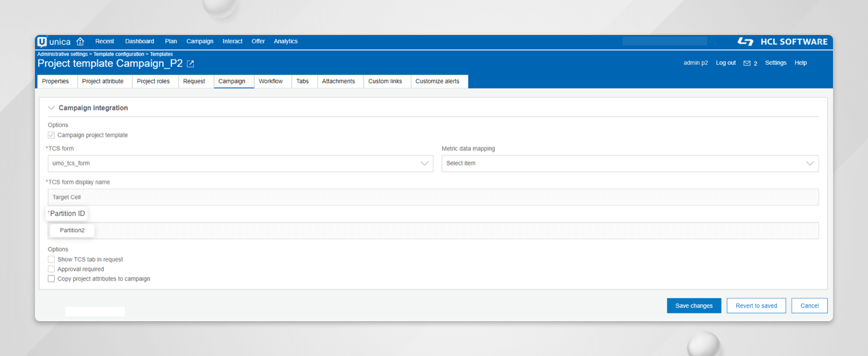The height and width of the screenshot is (356, 868).
Task: Enable Copy project attributes to campaign
Action: coord(51,279)
